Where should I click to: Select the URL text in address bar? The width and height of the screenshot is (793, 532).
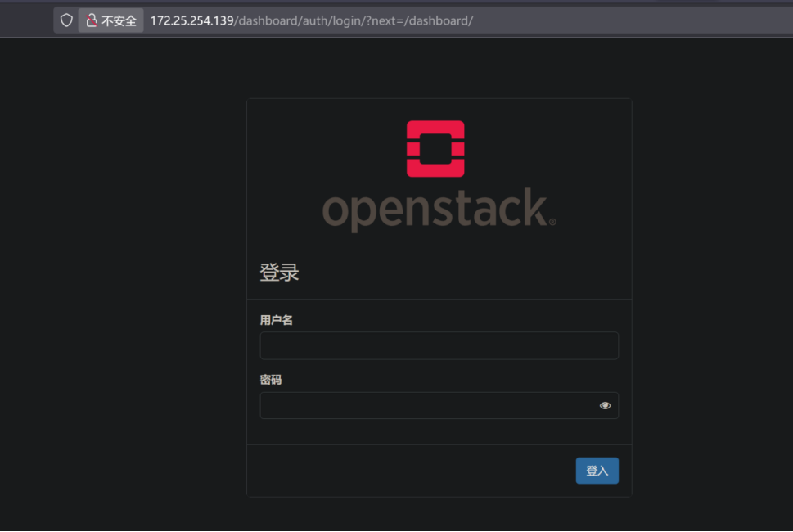312,20
